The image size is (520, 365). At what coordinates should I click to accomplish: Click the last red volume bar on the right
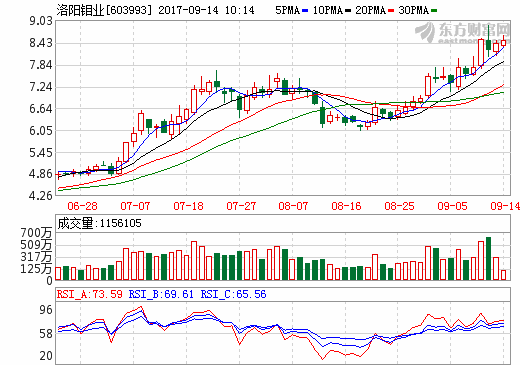(x=503, y=275)
